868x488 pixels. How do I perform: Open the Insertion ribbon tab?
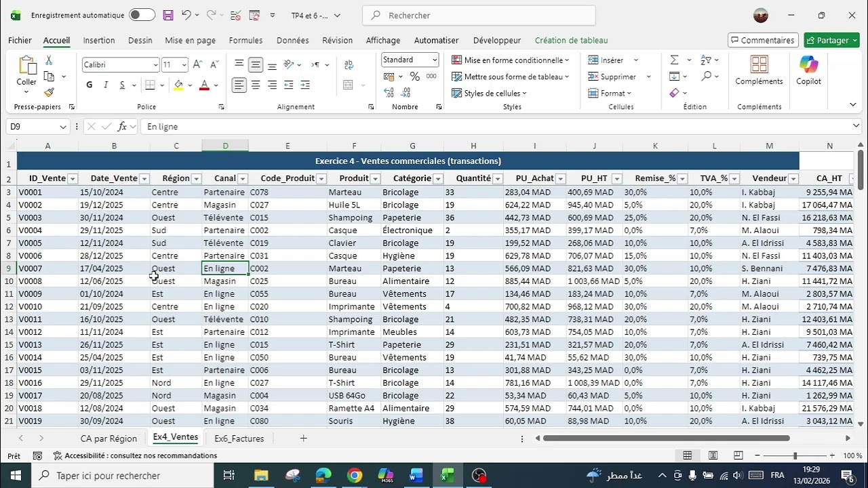click(x=99, y=41)
